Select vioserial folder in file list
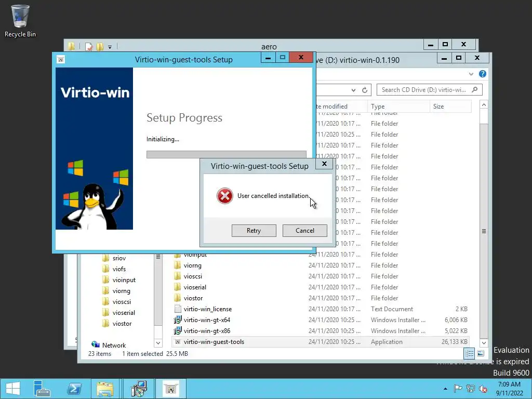 [195, 287]
